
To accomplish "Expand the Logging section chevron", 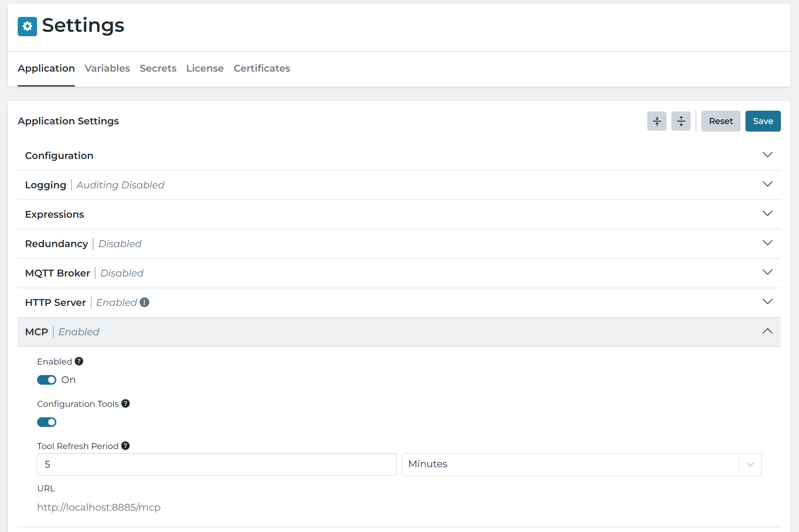I will (x=768, y=184).
